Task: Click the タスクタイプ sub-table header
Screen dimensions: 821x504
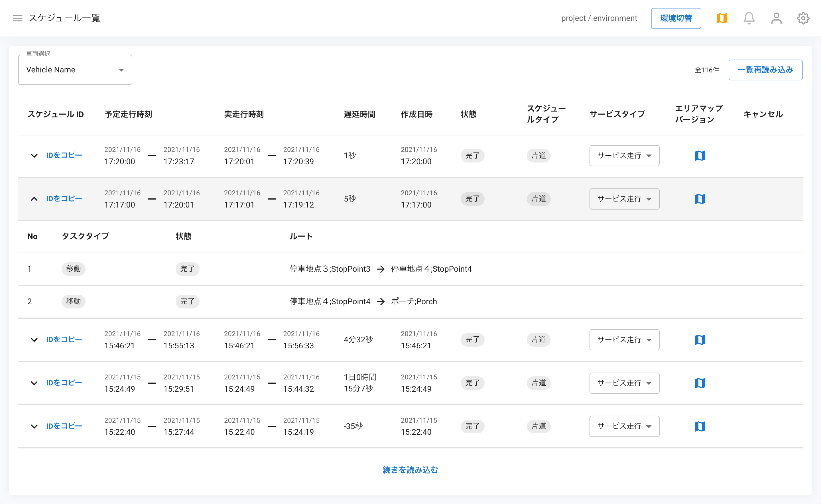Action: point(85,236)
